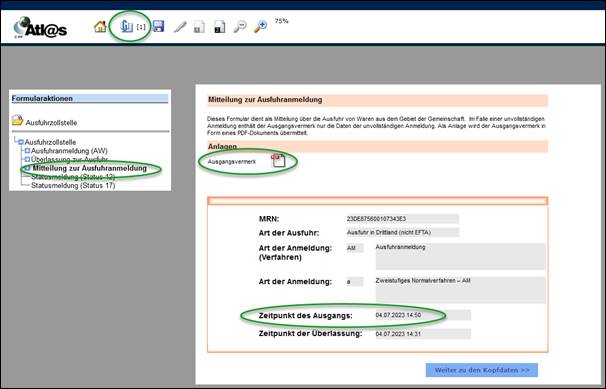Click the AM procedure code field
Viewport: 606px width, 389px height.
355,248
